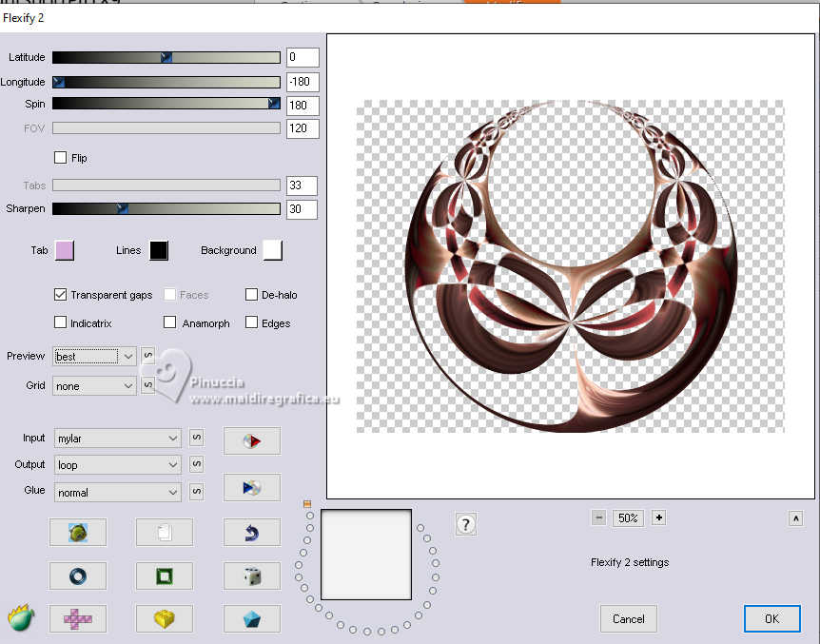Click the blue undo arrow button
This screenshot has width=820, height=644.
click(251, 533)
